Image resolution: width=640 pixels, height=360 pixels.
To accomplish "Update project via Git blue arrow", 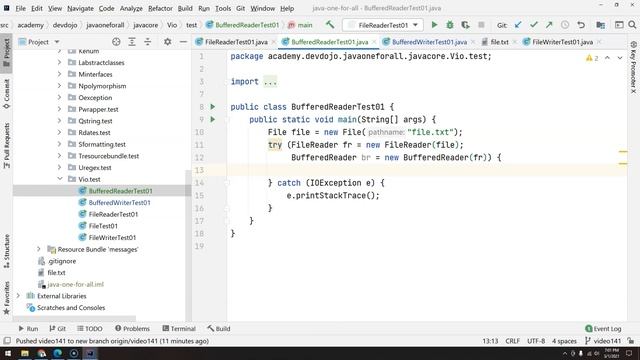I will 518,25.
